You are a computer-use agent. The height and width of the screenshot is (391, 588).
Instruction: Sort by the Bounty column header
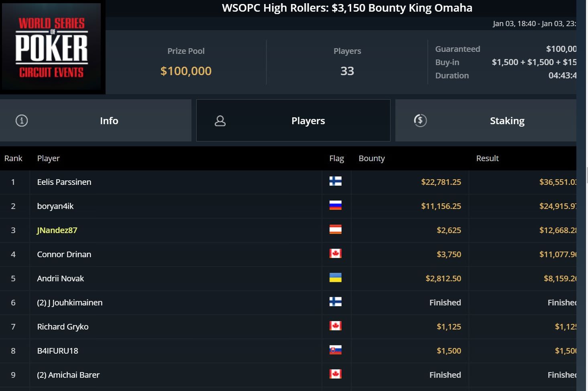[x=372, y=158]
